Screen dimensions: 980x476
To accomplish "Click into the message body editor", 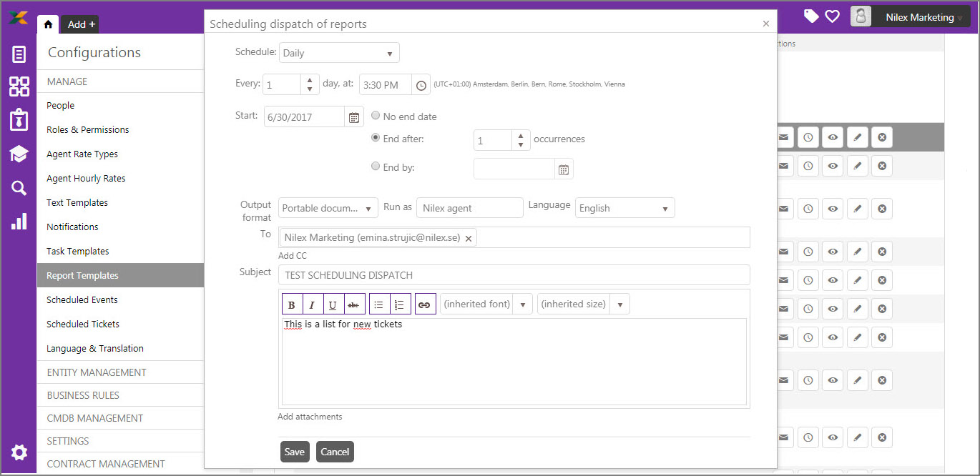I will [x=514, y=362].
